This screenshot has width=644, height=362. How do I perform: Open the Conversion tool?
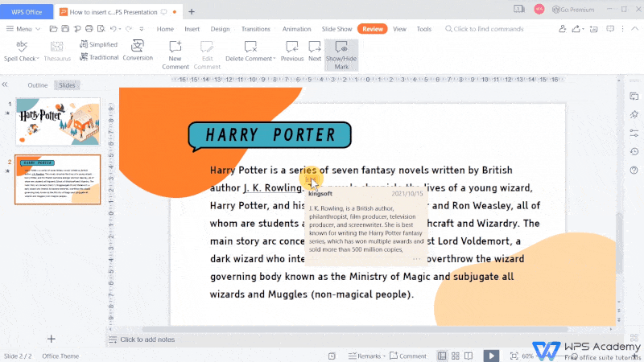138,51
